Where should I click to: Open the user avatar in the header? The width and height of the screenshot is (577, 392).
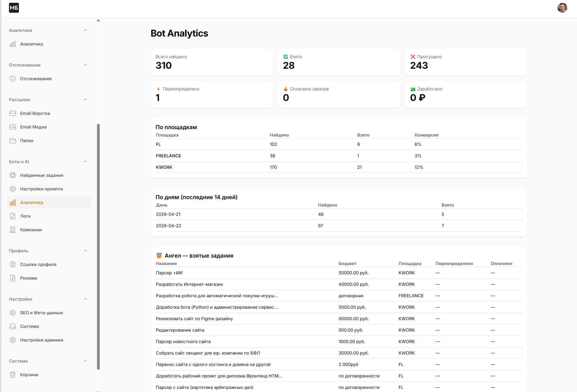click(562, 8)
